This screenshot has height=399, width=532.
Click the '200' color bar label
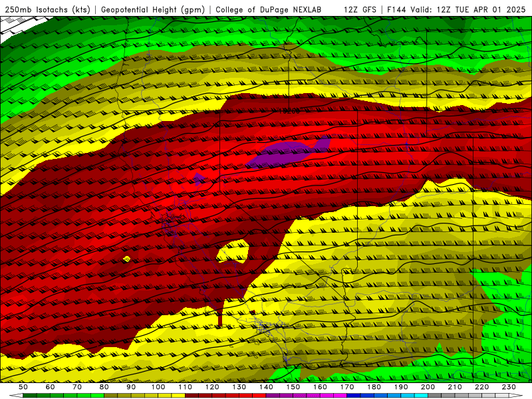pyautogui.click(x=428, y=387)
